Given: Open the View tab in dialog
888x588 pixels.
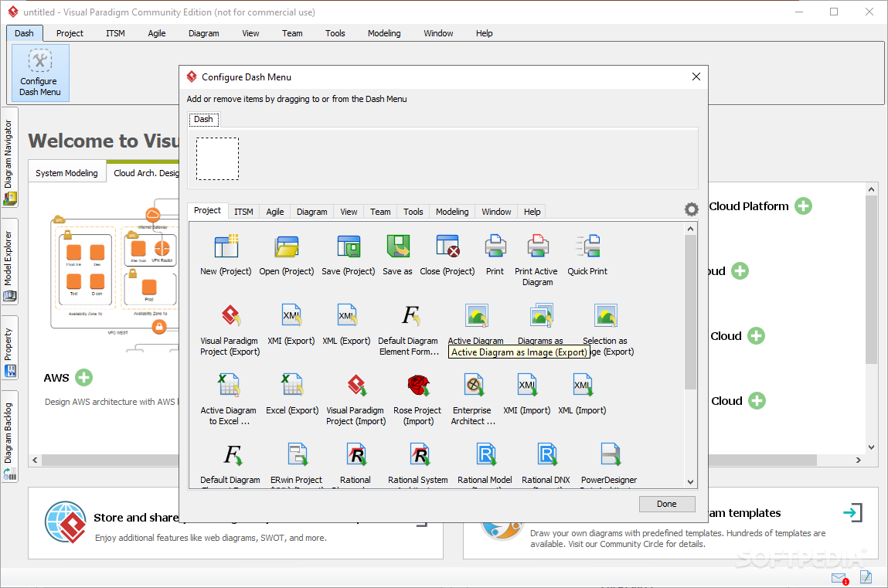Looking at the screenshot, I should point(349,212).
